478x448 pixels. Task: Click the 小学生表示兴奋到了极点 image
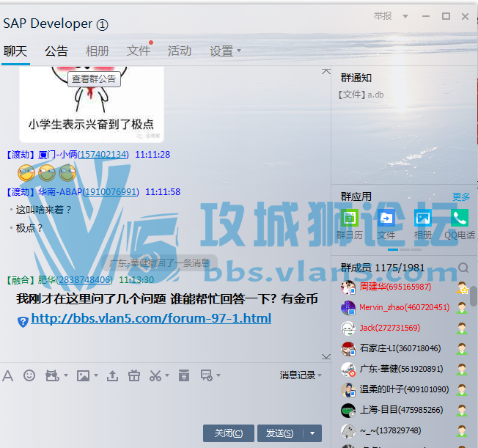click(x=92, y=104)
